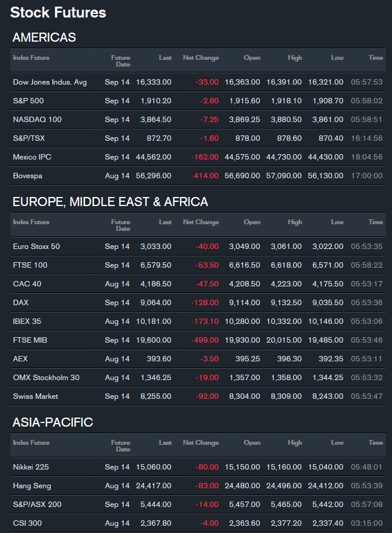Open the Nikkei 225 future
Screen dimensions: 392x533
pyautogui.click(x=31, y=467)
